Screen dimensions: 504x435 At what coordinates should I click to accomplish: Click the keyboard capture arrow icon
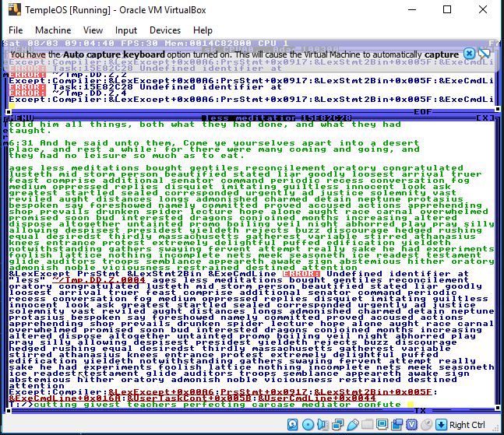pyautogui.click(x=441, y=424)
